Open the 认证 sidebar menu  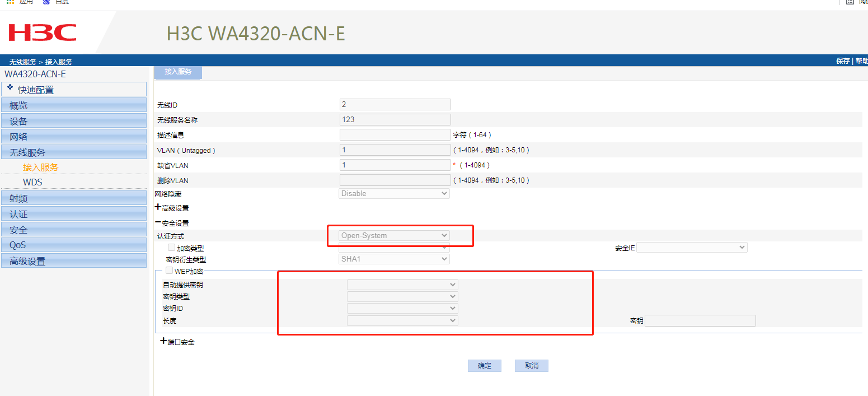coord(74,213)
